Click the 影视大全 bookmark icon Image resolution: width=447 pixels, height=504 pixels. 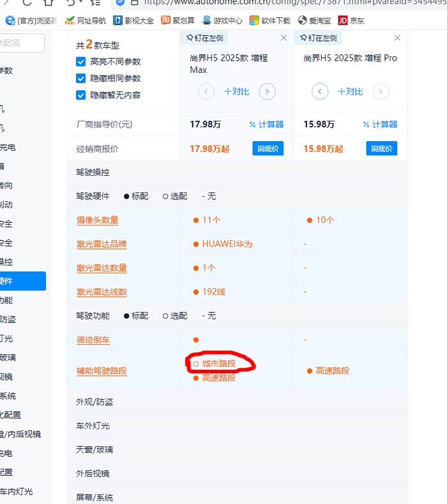(117, 20)
